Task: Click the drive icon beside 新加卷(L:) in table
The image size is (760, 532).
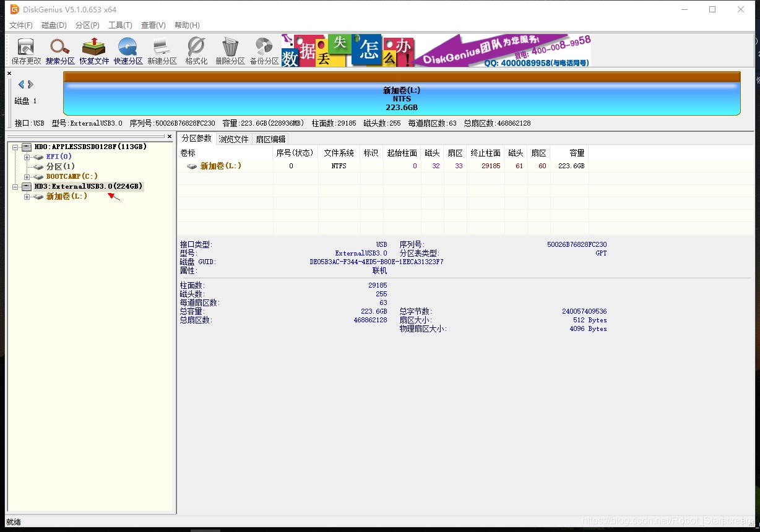Action: (192, 166)
